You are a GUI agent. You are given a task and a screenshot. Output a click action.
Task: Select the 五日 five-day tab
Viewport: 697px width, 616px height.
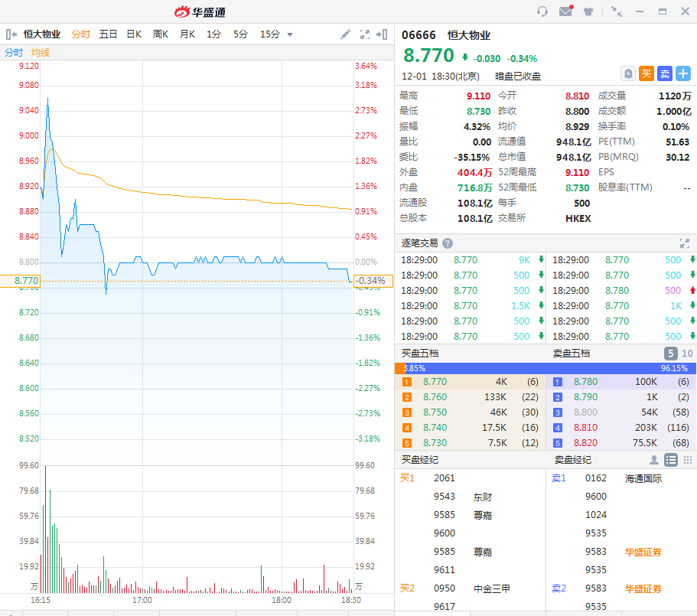(108, 34)
